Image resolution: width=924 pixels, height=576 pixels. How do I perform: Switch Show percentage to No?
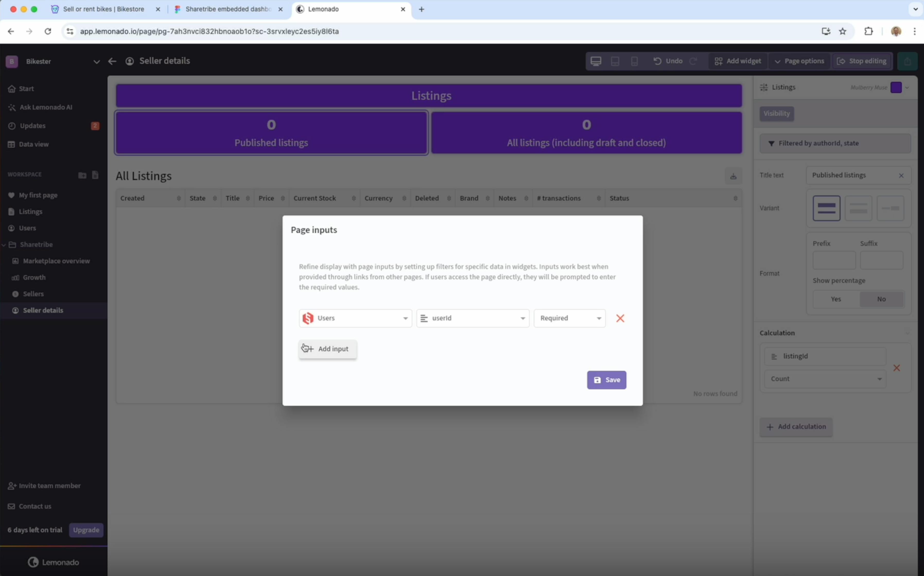[x=882, y=299]
